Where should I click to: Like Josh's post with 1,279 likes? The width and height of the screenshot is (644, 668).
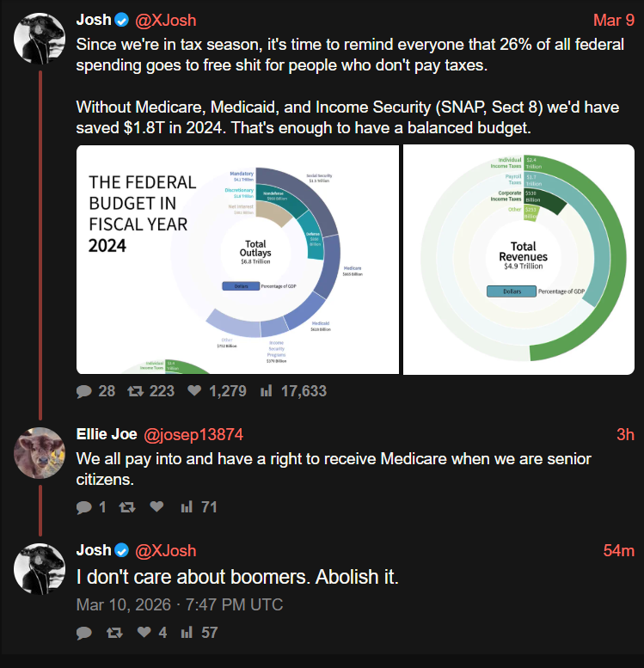[x=193, y=391]
